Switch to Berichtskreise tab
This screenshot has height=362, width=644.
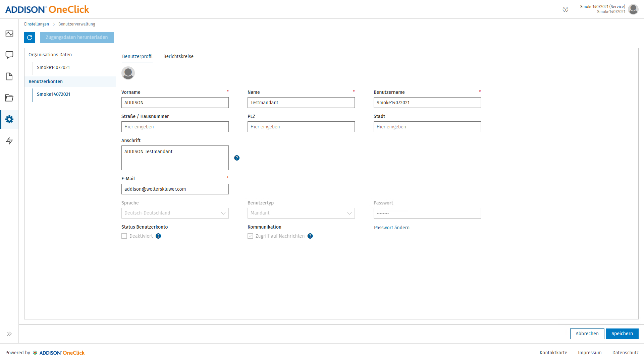point(178,56)
